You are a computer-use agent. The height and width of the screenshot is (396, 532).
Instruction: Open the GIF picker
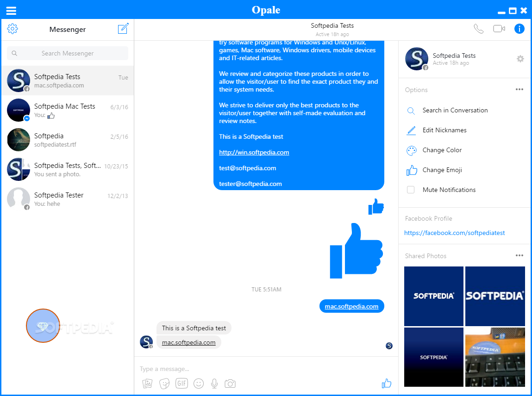coord(182,384)
